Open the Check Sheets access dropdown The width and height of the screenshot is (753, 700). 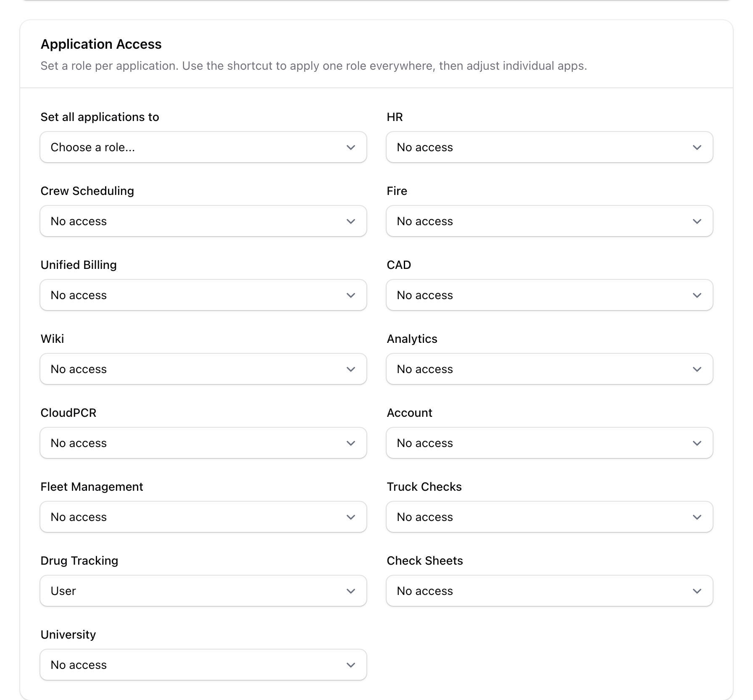[x=550, y=591]
